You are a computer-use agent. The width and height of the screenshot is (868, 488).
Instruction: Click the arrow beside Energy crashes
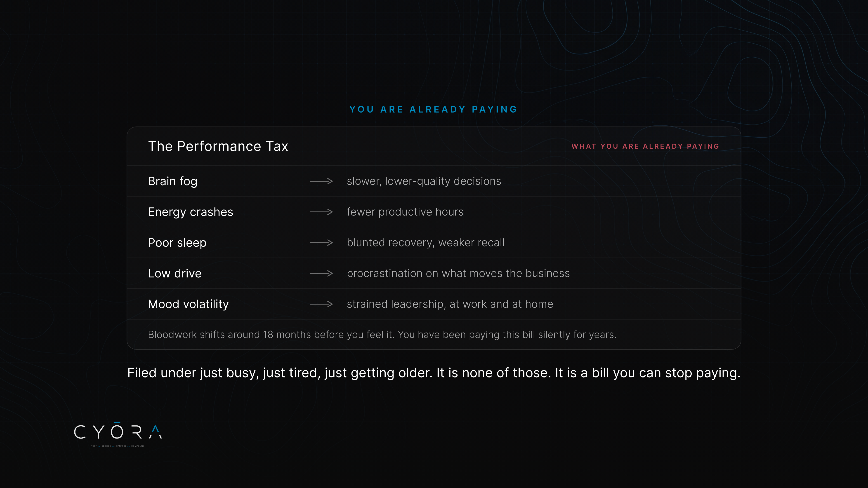(321, 212)
